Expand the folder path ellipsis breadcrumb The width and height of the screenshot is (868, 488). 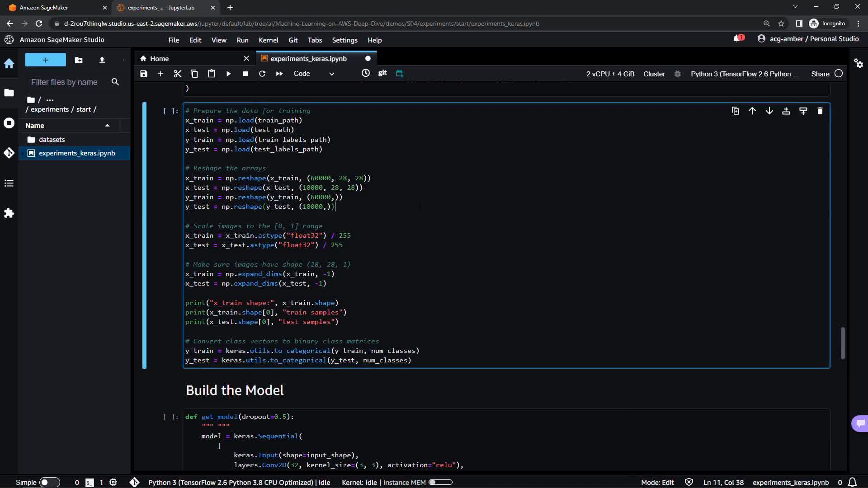pyautogui.click(x=50, y=100)
